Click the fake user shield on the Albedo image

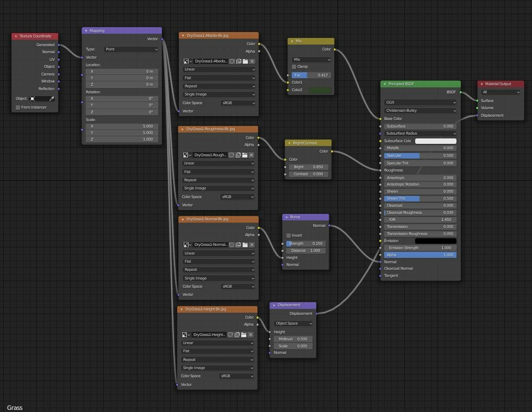[231, 61]
